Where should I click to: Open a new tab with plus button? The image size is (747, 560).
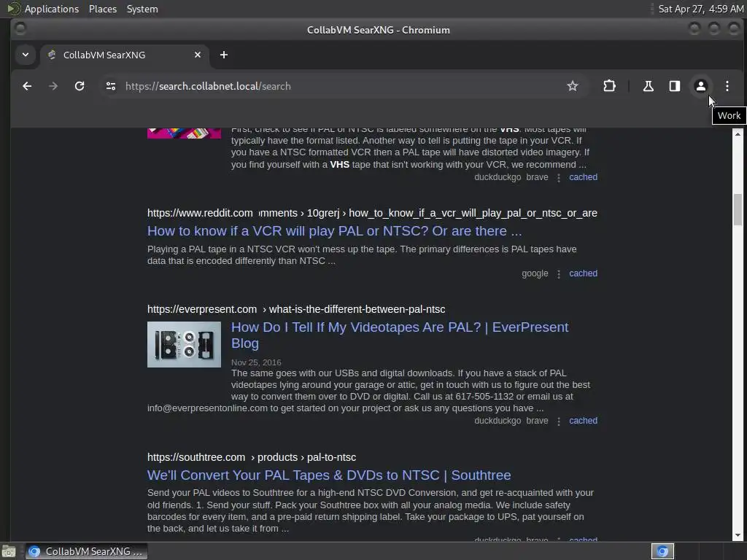click(224, 55)
